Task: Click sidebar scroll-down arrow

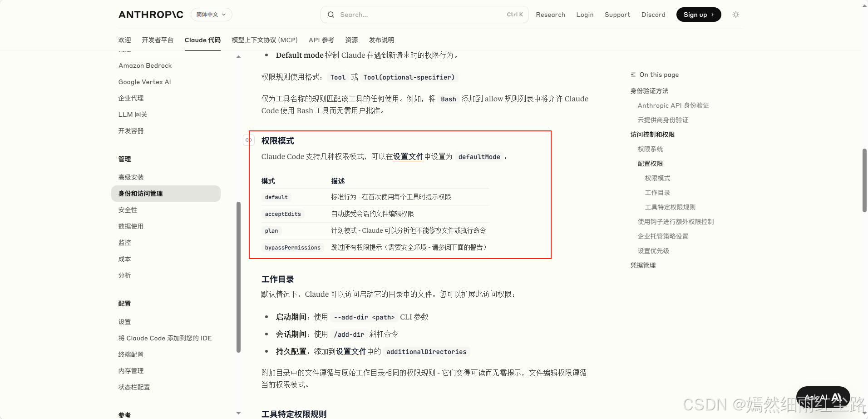Action: click(239, 413)
